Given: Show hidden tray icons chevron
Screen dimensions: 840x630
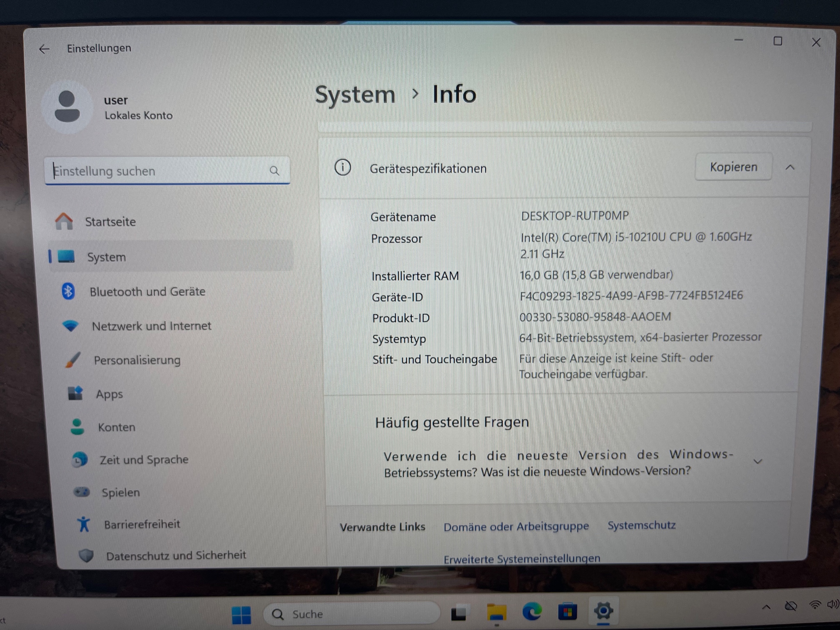Looking at the screenshot, I should coord(766,607).
